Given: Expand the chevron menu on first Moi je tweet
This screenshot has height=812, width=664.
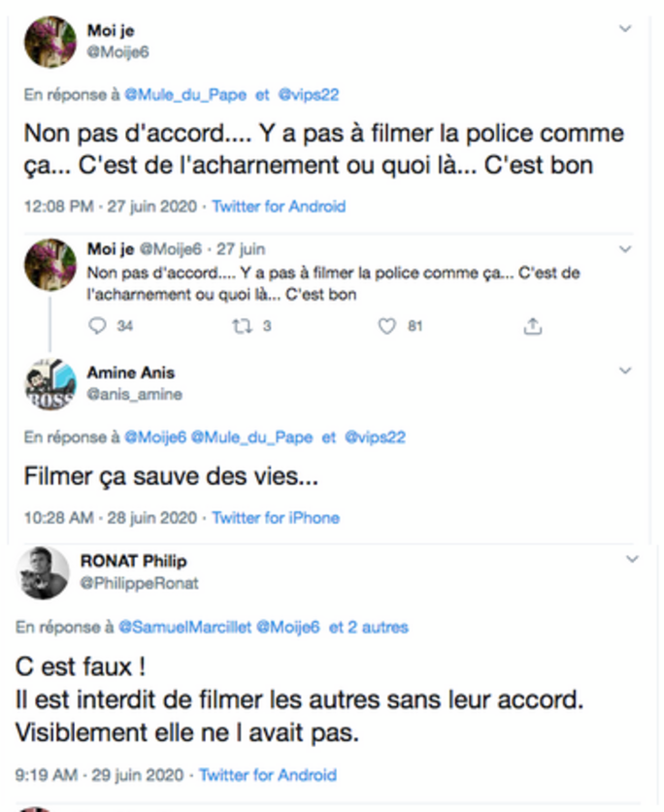Looking at the screenshot, I should click(x=626, y=29).
